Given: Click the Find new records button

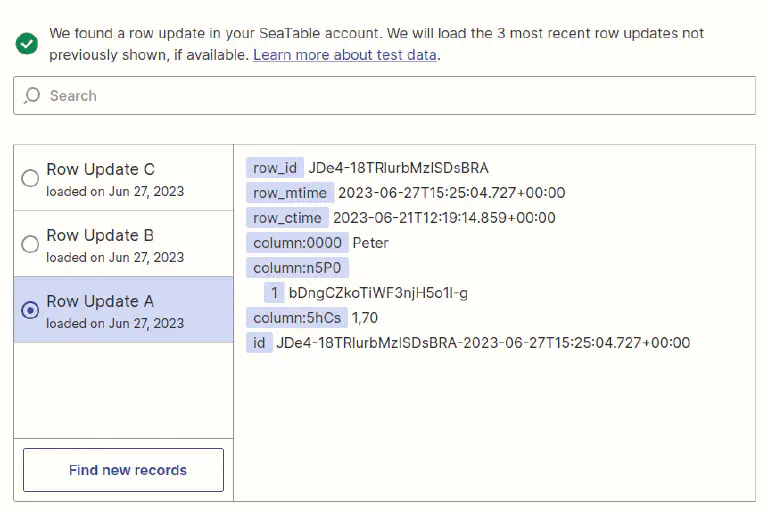Looking at the screenshot, I should [123, 470].
